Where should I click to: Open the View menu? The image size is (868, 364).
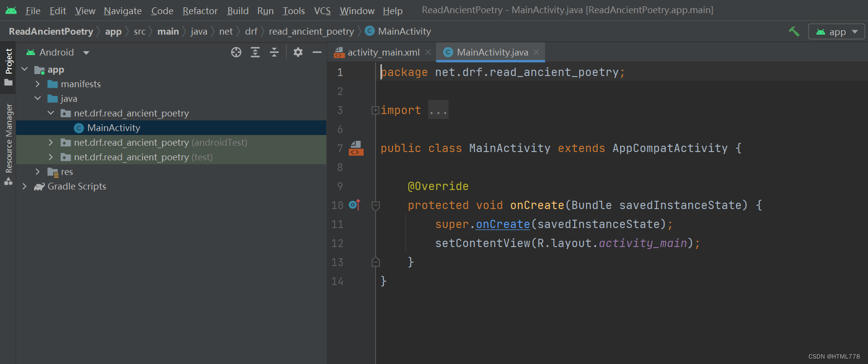point(85,11)
